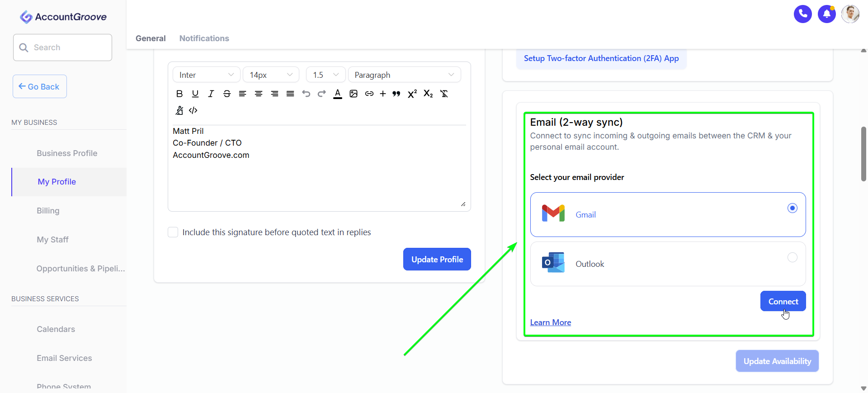Apply strikethrough formatting

click(x=227, y=94)
